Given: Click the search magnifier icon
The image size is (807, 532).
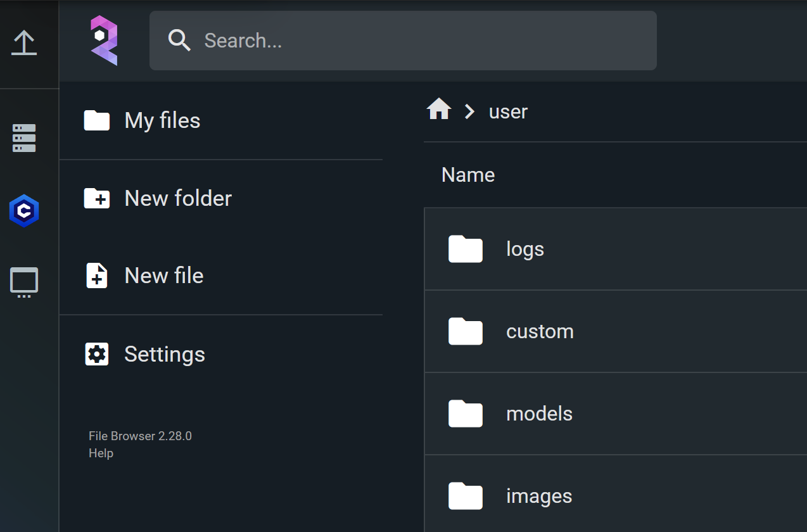Looking at the screenshot, I should pos(179,40).
